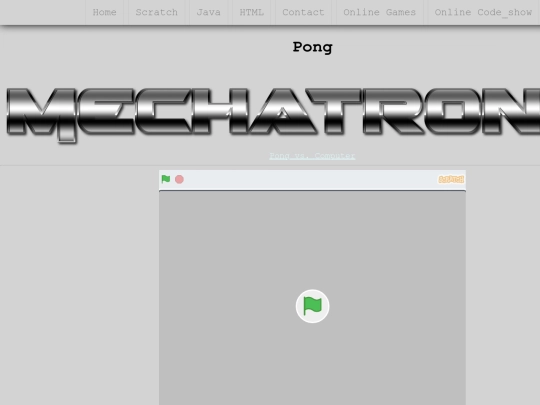Open the Contact page in the navigation bar
Screen dimensions: 540x405
(x=303, y=12)
